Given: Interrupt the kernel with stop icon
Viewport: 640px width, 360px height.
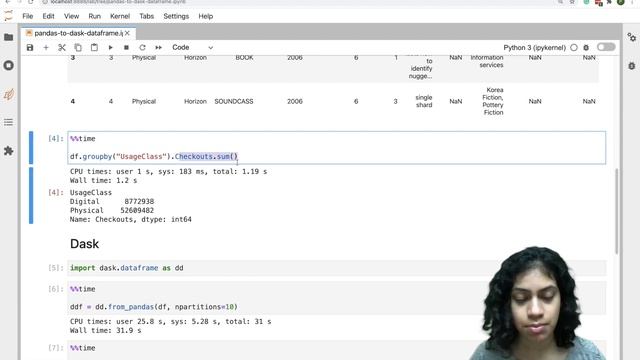Looking at the screenshot, I should tap(126, 48).
